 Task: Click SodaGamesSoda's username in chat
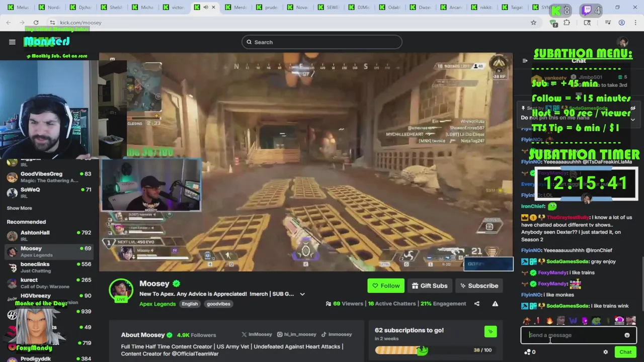[x=567, y=261]
